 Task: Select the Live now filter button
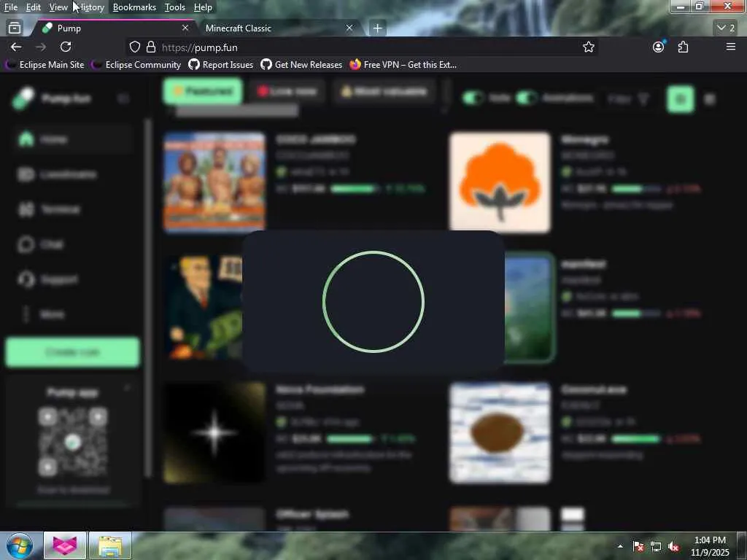(x=287, y=91)
